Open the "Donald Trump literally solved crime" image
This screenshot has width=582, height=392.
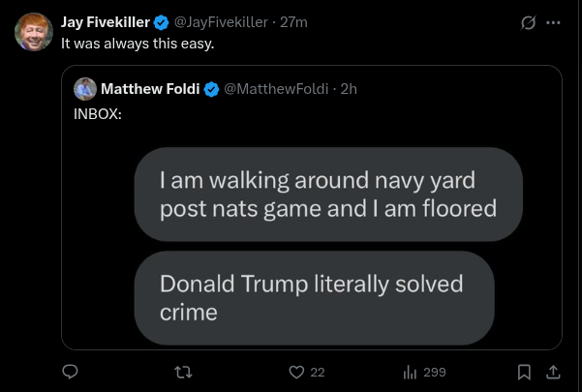click(x=314, y=297)
